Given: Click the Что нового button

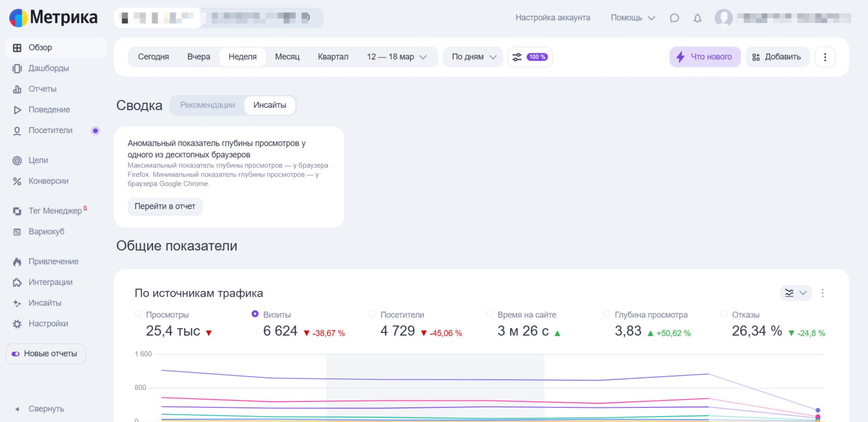Looking at the screenshot, I should (704, 57).
